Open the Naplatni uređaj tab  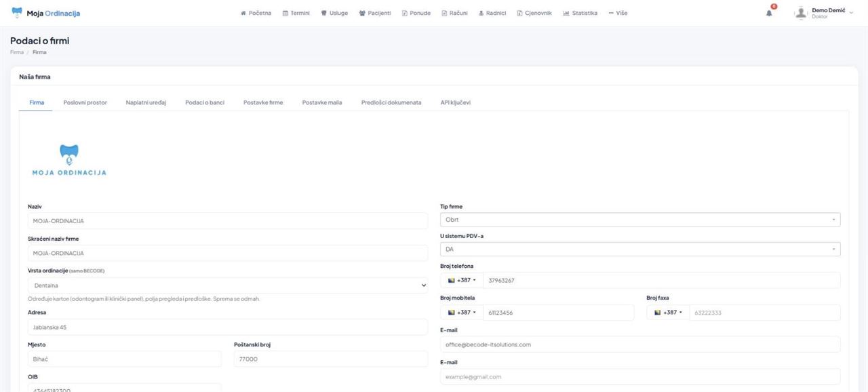(146, 102)
